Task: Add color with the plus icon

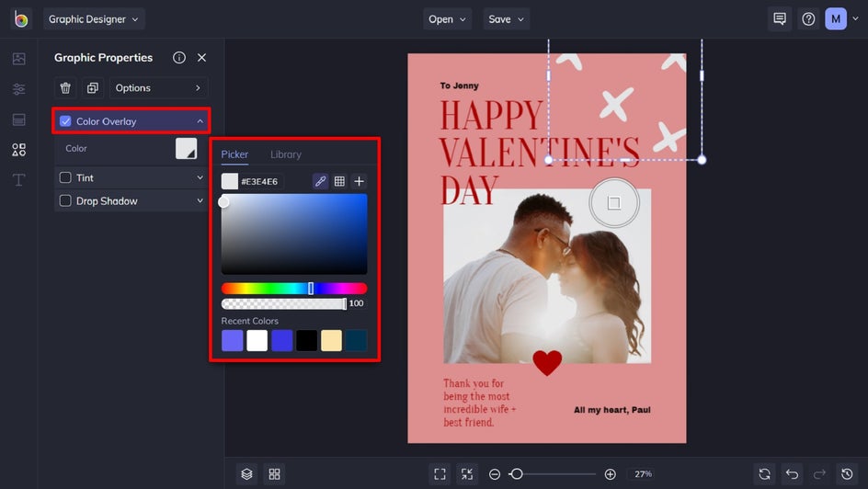Action: tap(360, 181)
